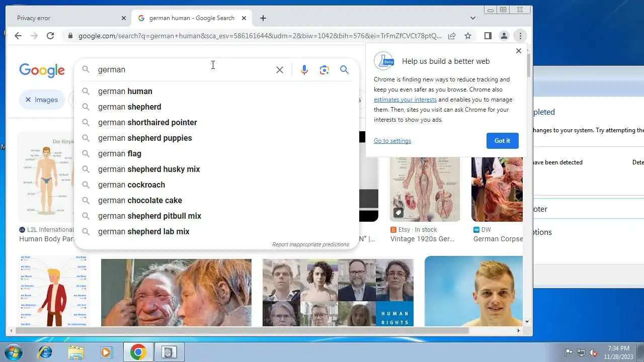Click the address bar URL

pyautogui.click(x=260, y=36)
